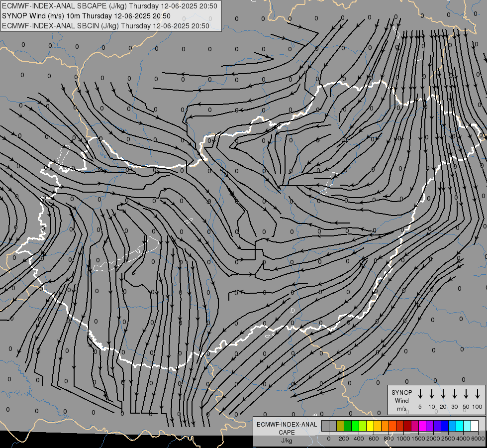Image resolution: width=487 pixels, height=448 pixels.
Task: Select the bright green CAPE legend swatch
Action: pyautogui.click(x=355, y=426)
